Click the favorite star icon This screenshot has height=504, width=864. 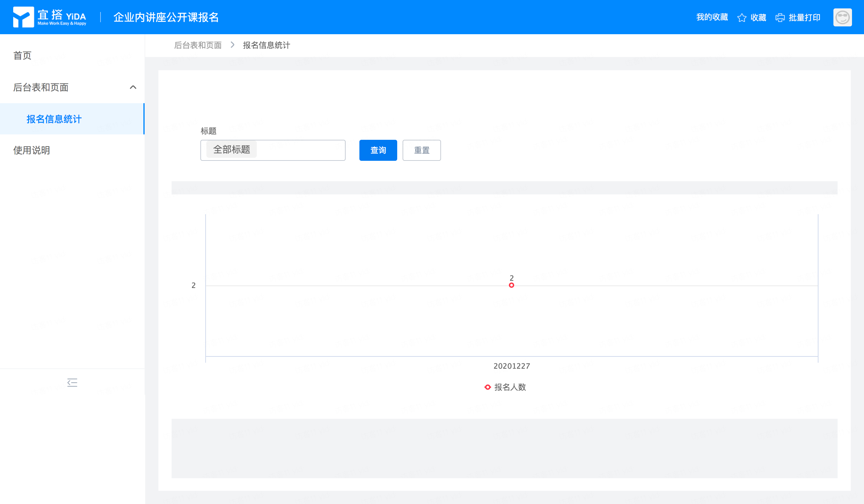click(742, 17)
